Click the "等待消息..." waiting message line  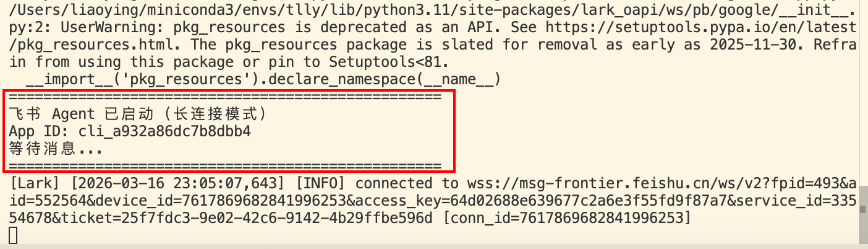[x=56, y=149]
